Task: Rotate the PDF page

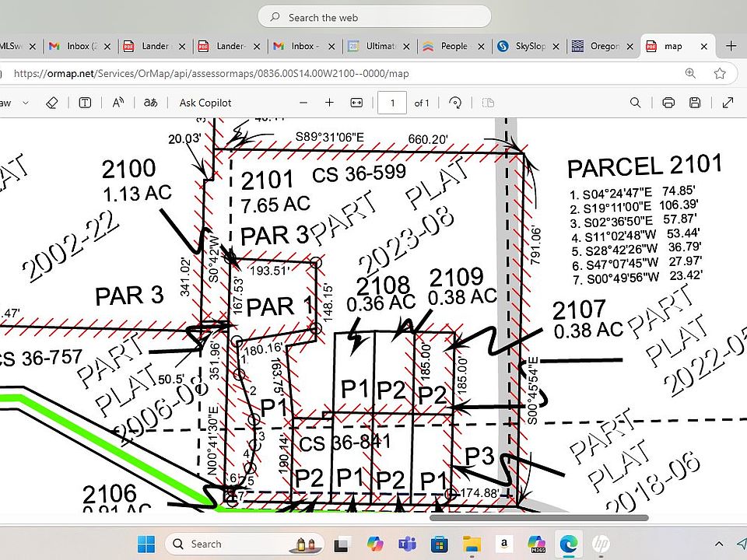Action: point(455,103)
